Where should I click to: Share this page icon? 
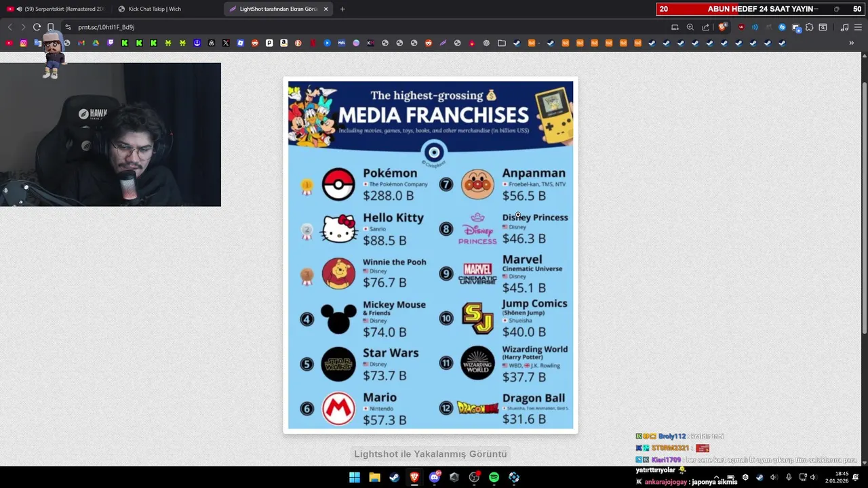point(706,27)
